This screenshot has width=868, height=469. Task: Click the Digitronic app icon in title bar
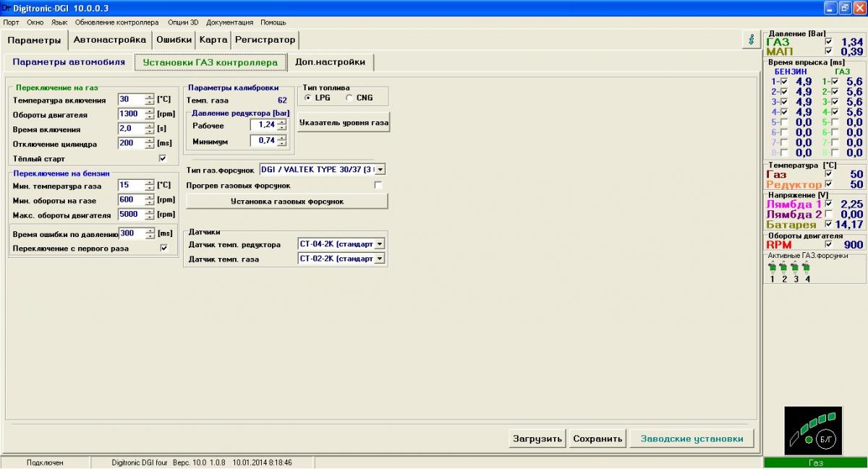[6, 7]
